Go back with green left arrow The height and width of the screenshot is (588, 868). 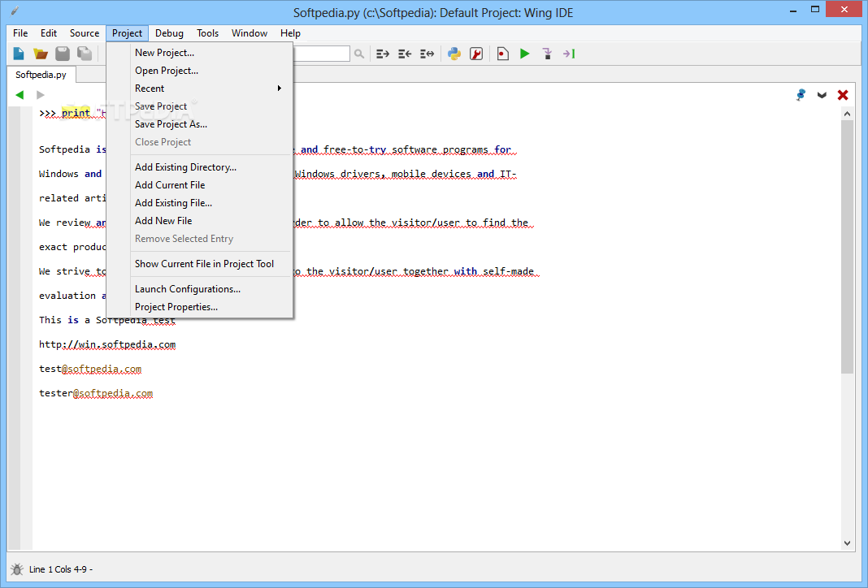[x=20, y=94]
